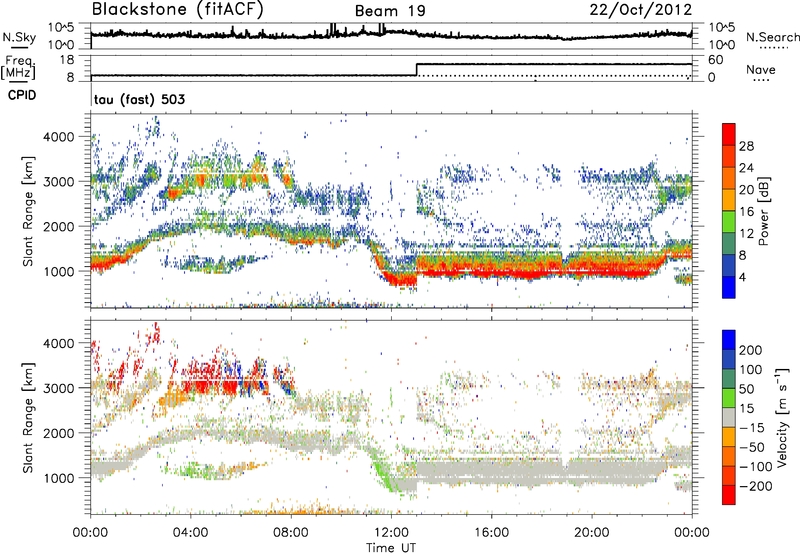Click the 16:00 time tick label
Viewport: 800px width, 554px height.
click(491, 533)
